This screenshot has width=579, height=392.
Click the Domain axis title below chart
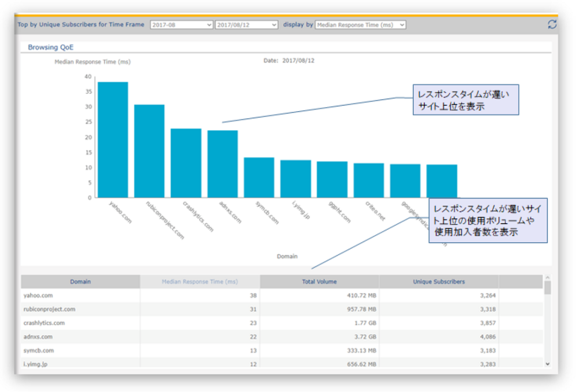pos(287,256)
